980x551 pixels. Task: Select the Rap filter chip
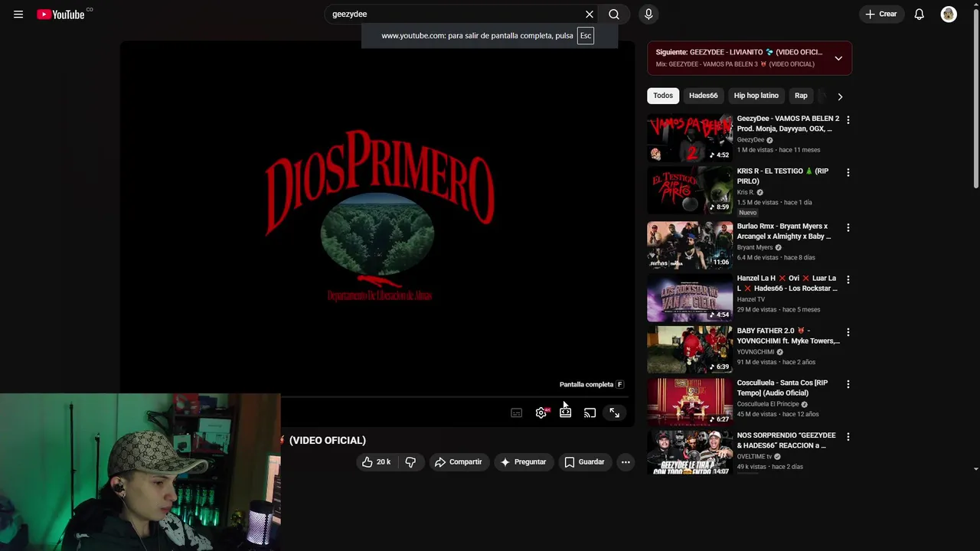click(x=801, y=96)
